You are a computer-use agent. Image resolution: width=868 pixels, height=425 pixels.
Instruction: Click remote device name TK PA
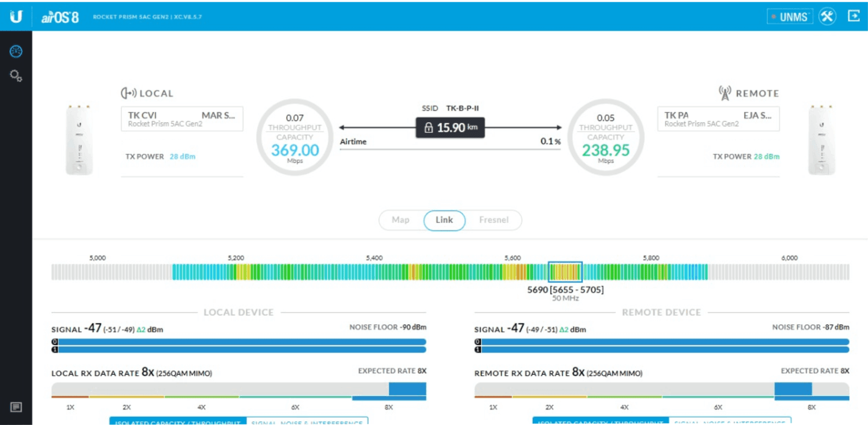pos(676,115)
